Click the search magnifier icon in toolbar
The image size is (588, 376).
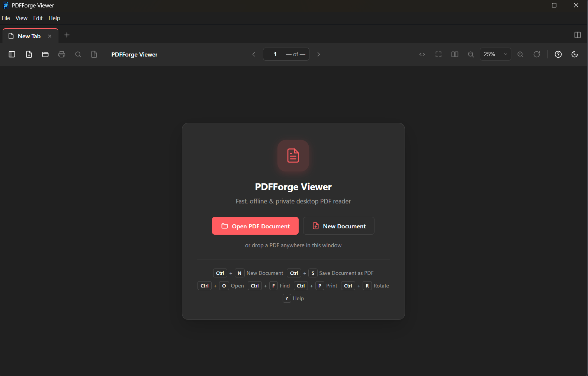pos(78,54)
